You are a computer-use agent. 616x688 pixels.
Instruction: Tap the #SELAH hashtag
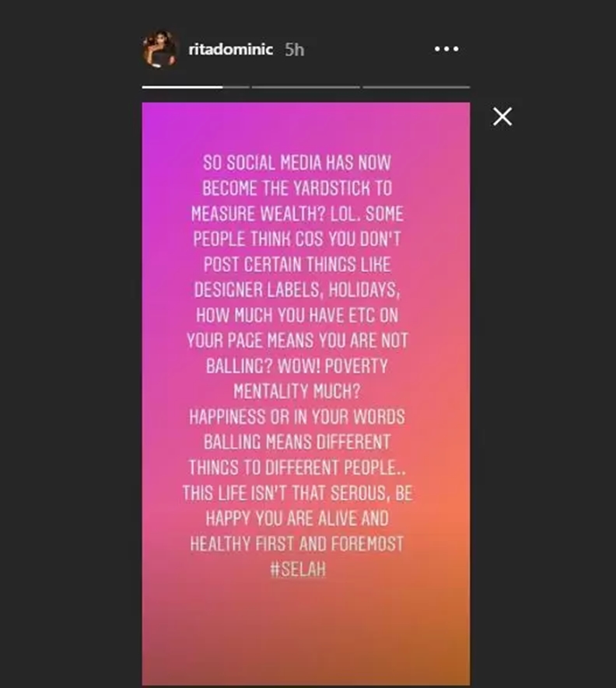point(296,568)
